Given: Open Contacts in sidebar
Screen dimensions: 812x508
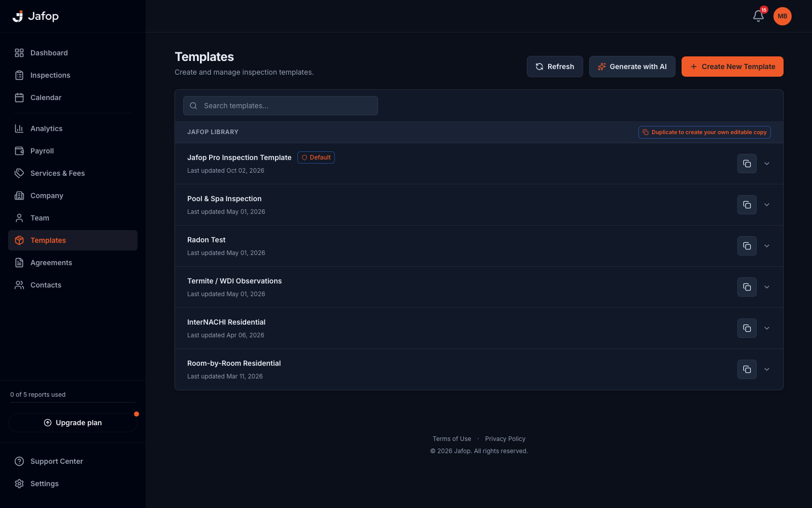Looking at the screenshot, I should click(x=73, y=285).
